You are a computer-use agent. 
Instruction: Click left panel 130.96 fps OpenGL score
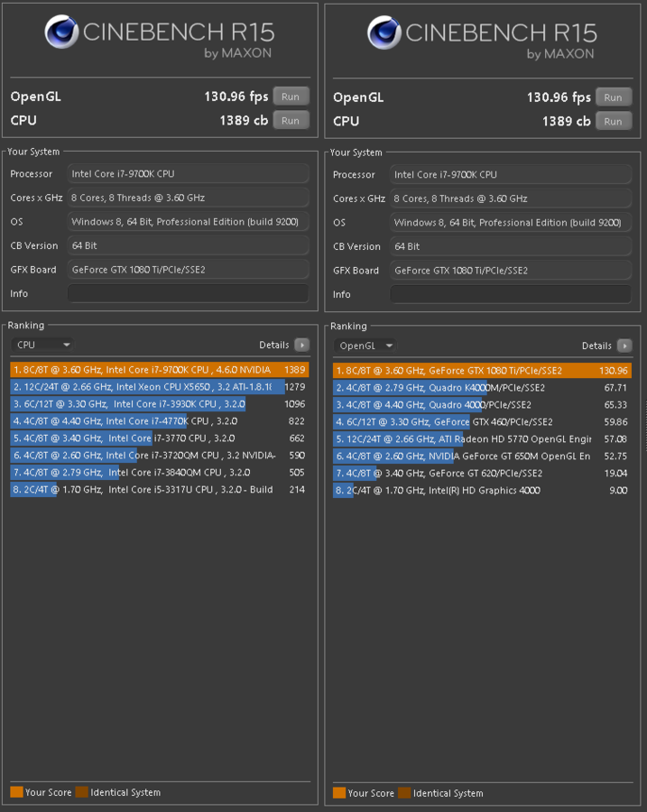236,97
